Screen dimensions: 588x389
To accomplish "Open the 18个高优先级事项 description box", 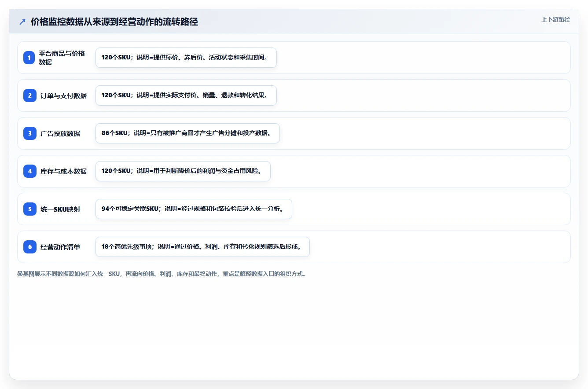I will pos(202,247).
